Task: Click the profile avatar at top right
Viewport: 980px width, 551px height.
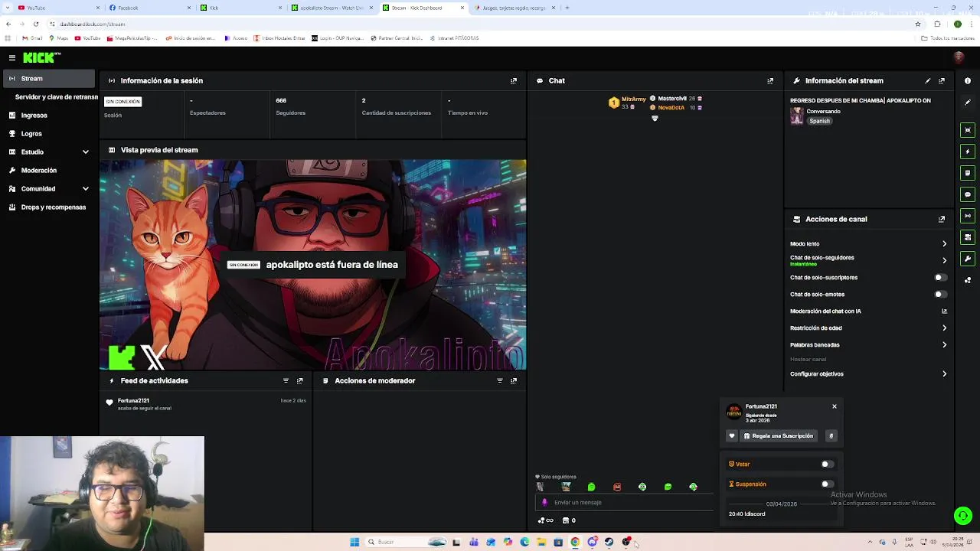Action: pyautogui.click(x=959, y=57)
